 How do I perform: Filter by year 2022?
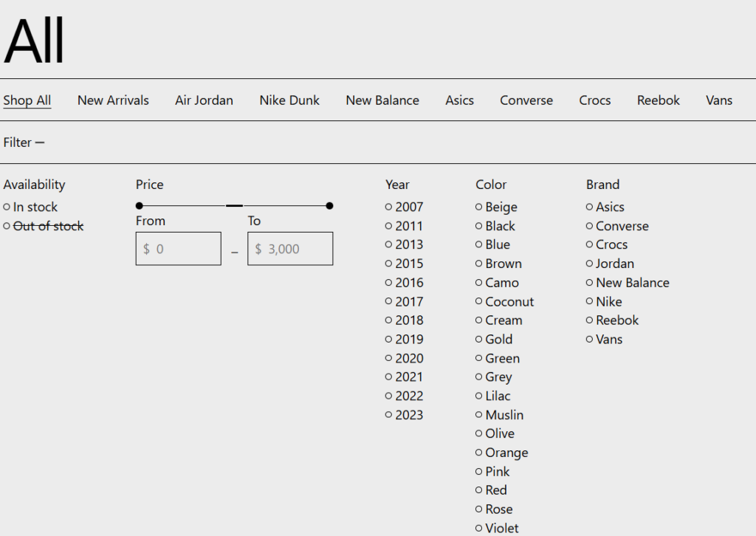pos(404,396)
